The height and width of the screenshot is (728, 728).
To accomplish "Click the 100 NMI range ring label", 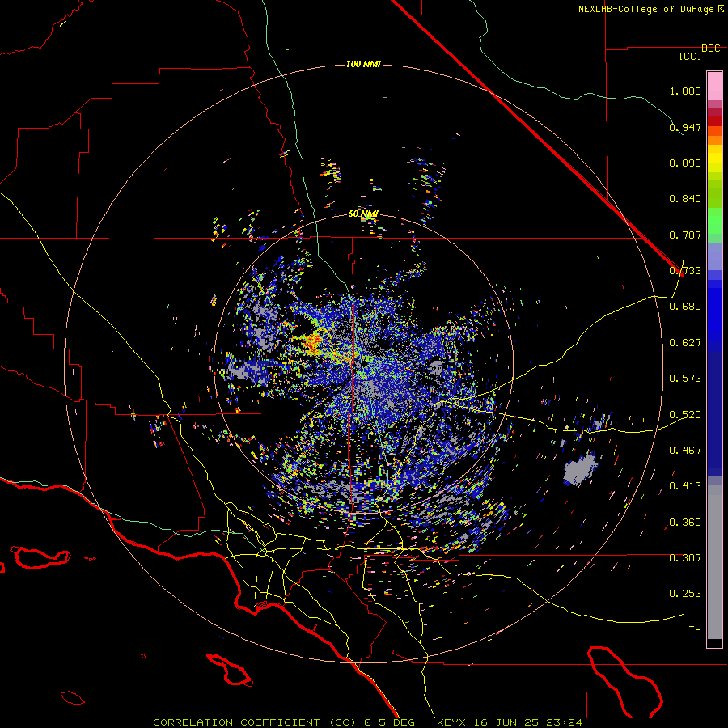I will pos(363,64).
